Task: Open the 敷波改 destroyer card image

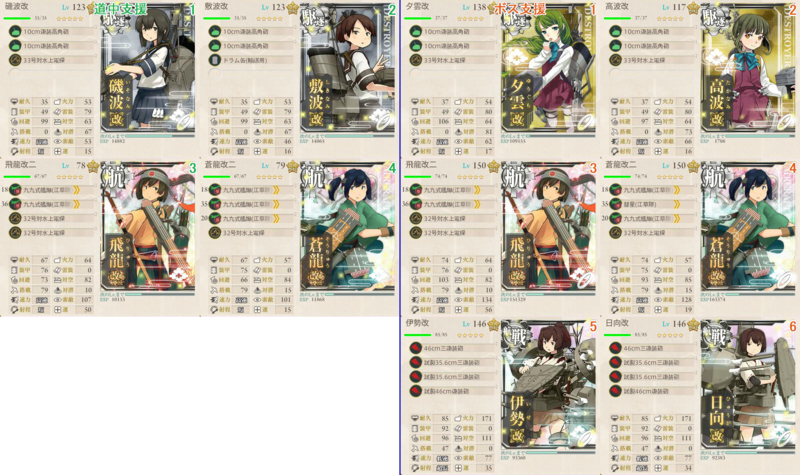Action: point(347,68)
